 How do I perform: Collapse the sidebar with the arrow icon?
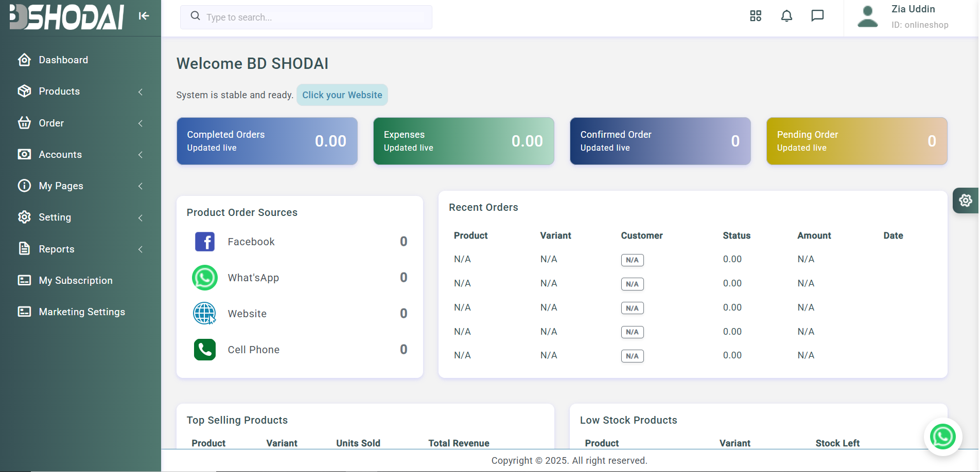pos(144,16)
